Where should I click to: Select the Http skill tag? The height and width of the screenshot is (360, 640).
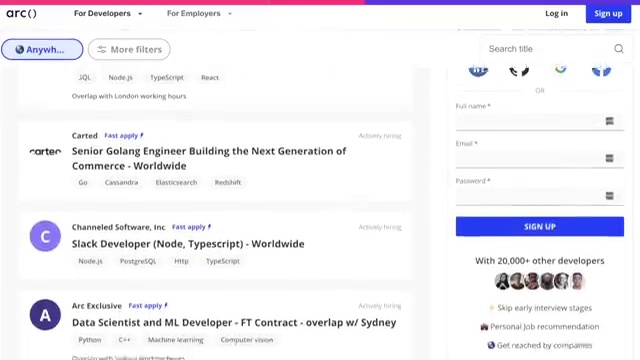click(x=181, y=261)
